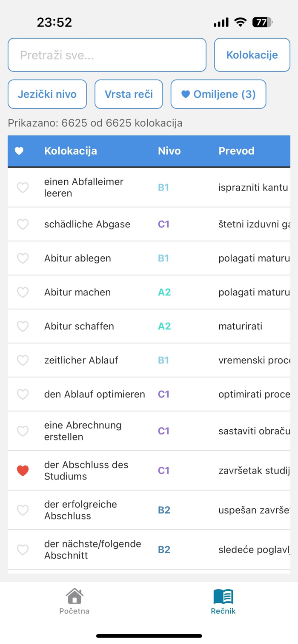Sort by Nivo column header
Viewport: 298px width, 644px height.
[x=169, y=151]
